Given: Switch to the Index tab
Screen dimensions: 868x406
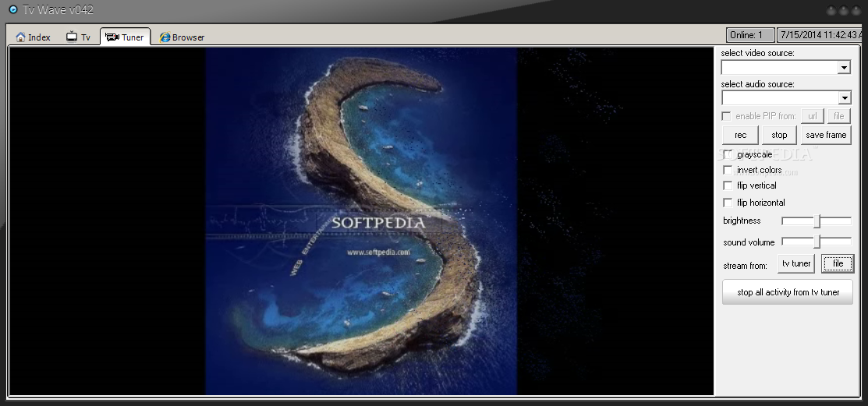Looking at the screenshot, I should (34, 37).
